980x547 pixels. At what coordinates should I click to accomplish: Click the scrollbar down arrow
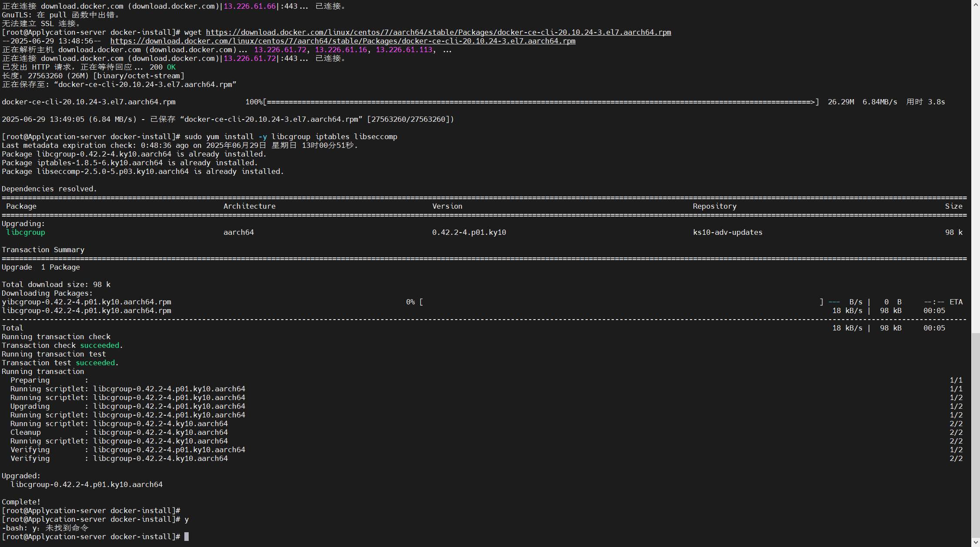pyautogui.click(x=976, y=543)
